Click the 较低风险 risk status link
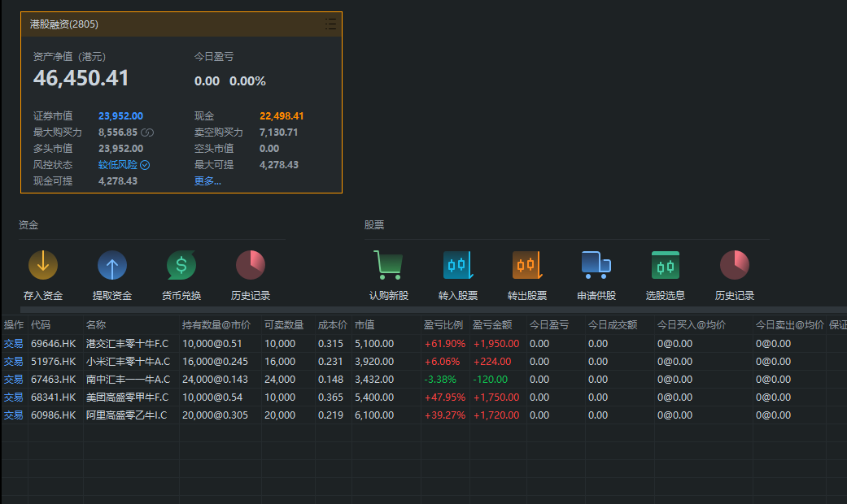The height and width of the screenshot is (504, 847). pos(118,165)
